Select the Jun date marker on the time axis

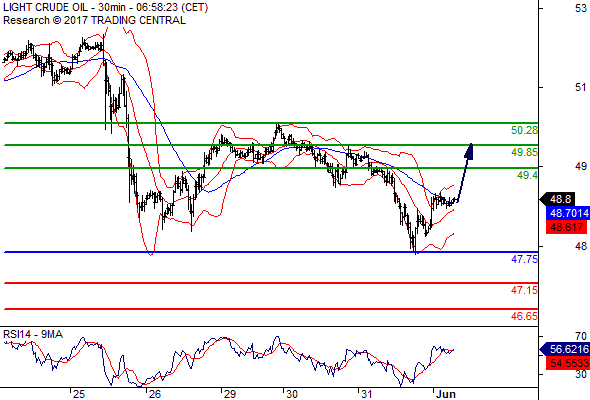446,394
